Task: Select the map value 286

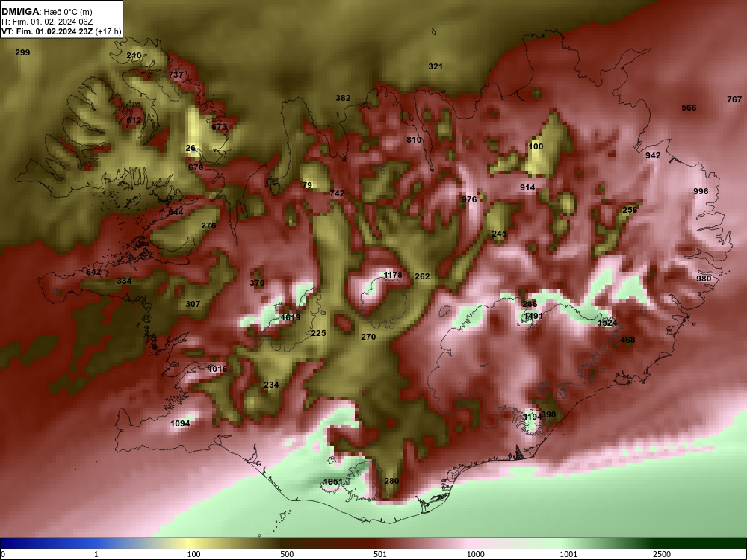Action: (530, 304)
